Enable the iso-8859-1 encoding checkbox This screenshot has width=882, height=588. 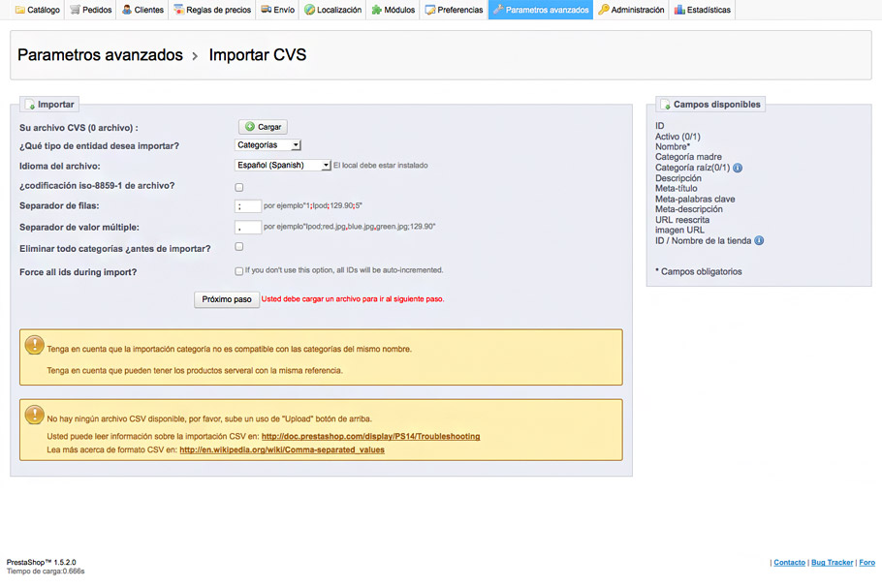(239, 187)
